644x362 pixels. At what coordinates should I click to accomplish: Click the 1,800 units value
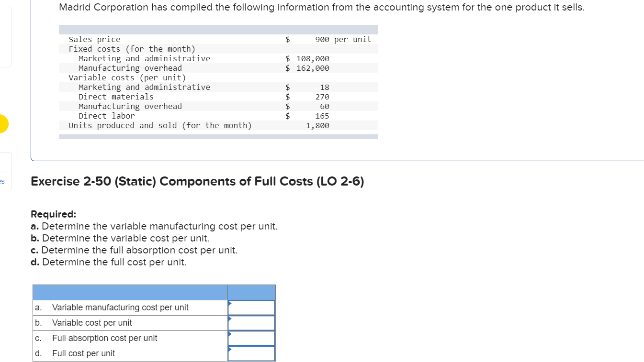[x=317, y=125]
